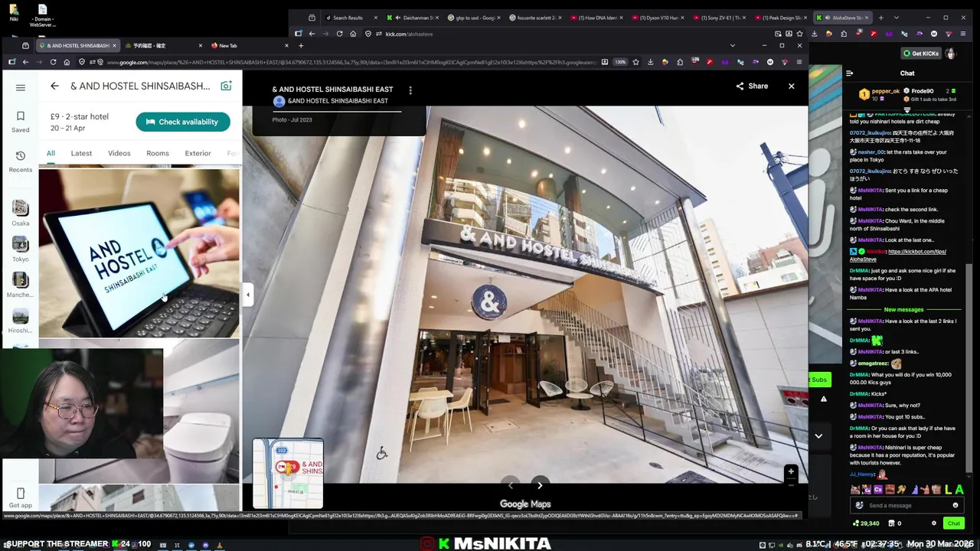Click the New messages divider in chat

point(903,310)
